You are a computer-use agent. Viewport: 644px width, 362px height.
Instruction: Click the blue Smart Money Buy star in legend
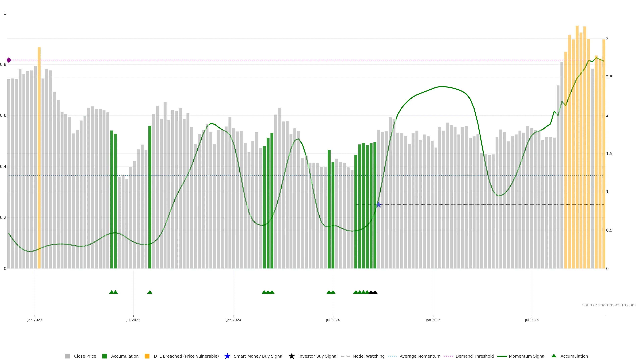(227, 356)
